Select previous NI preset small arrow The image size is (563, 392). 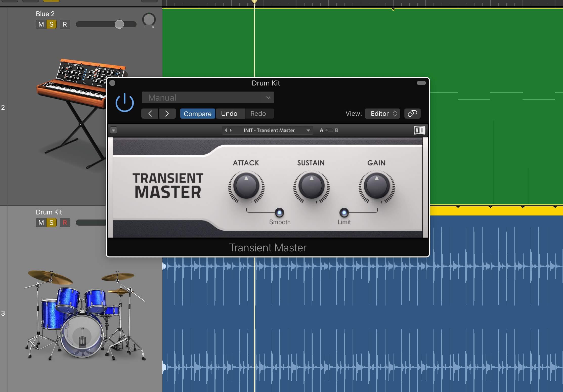point(226,130)
